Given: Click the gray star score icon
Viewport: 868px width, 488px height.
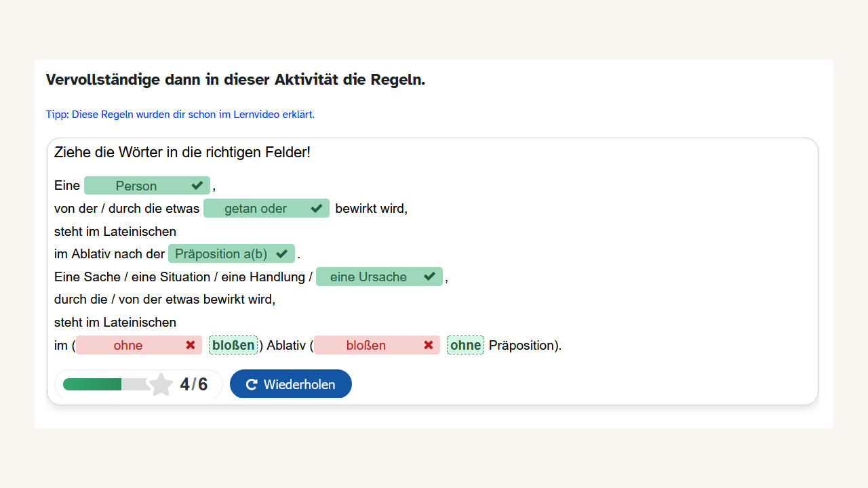Looking at the screenshot, I should pyautogui.click(x=161, y=384).
